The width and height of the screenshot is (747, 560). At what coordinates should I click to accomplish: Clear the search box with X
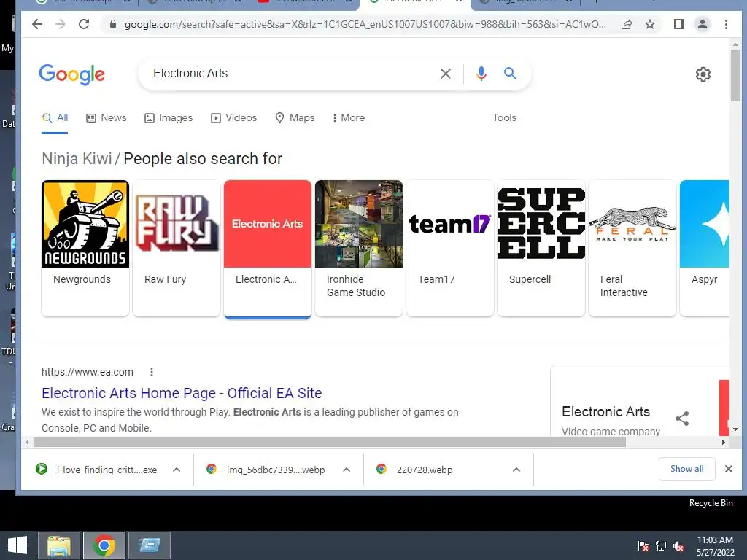[x=446, y=74]
